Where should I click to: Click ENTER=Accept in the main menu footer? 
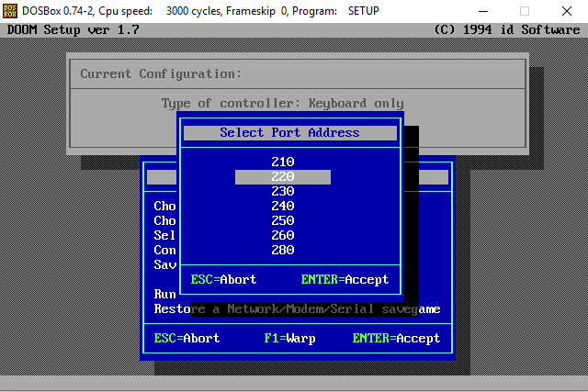396,339
